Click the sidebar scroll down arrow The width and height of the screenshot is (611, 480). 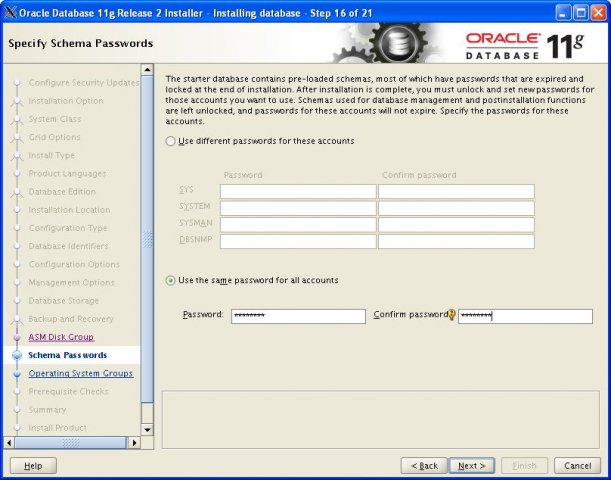coord(147,430)
